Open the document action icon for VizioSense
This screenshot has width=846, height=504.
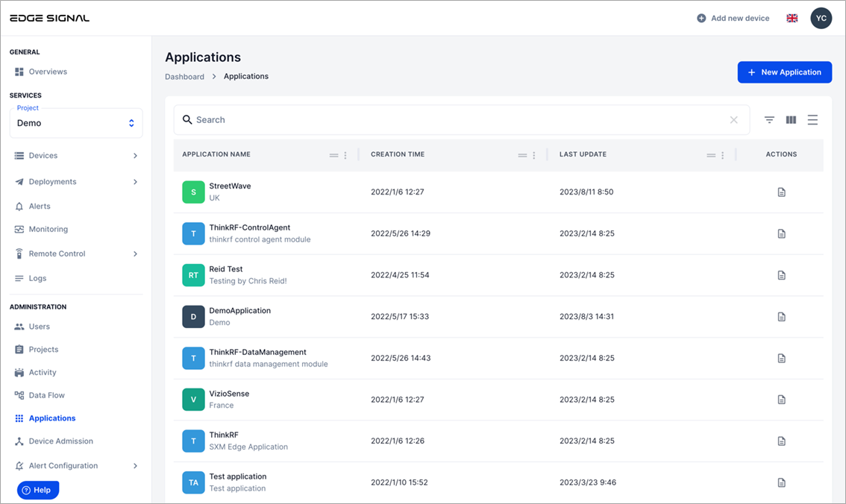pos(781,400)
